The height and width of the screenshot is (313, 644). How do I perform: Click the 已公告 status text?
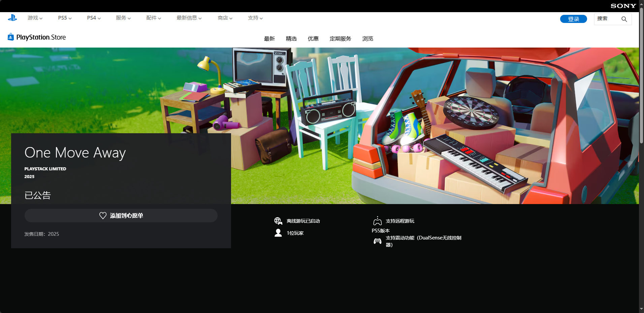[x=37, y=195]
